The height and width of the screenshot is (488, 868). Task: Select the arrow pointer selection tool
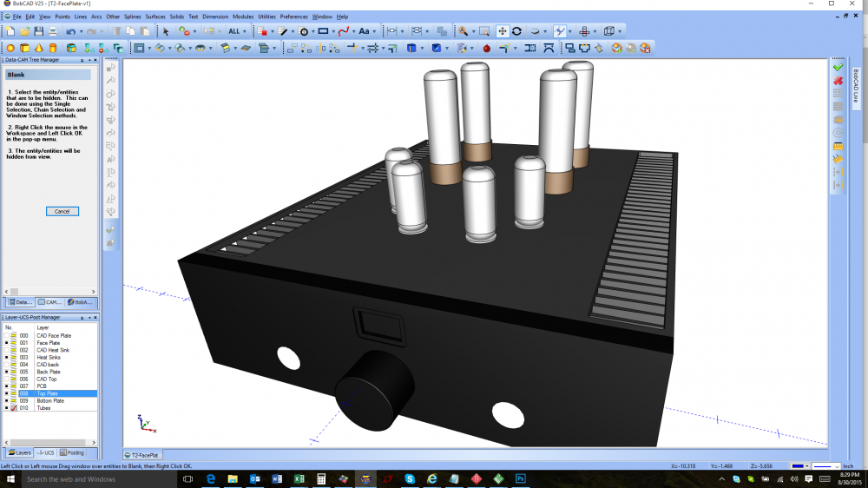(x=164, y=31)
